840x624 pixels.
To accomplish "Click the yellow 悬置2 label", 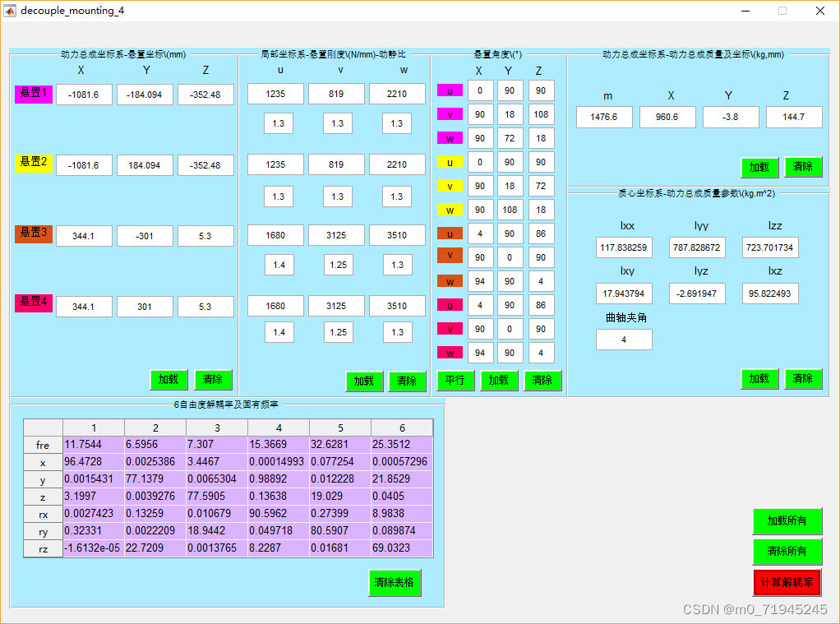I will coord(34,163).
